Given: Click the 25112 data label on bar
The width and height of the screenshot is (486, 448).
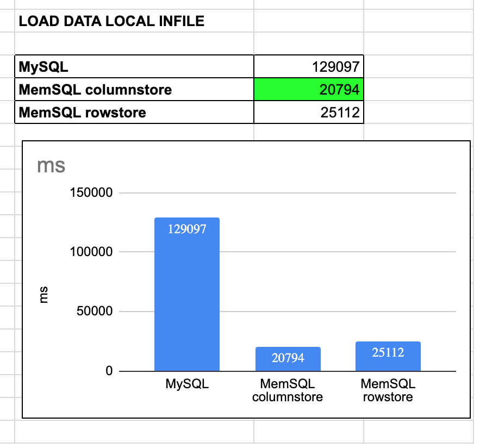Looking at the screenshot, I should pyautogui.click(x=388, y=353).
